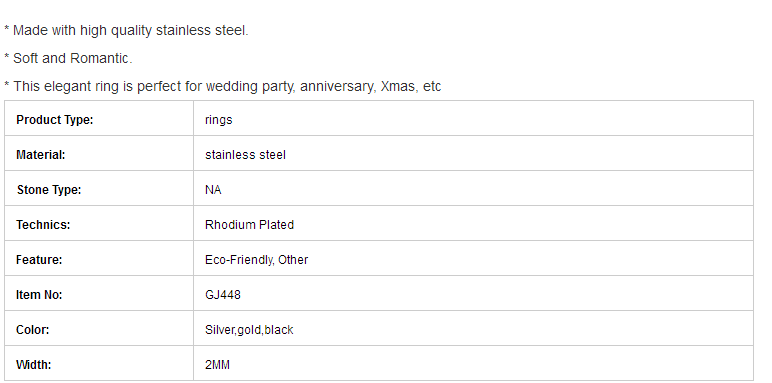Click the 'Feature:' label cell
The width and height of the screenshot is (772, 383).
(x=99, y=258)
